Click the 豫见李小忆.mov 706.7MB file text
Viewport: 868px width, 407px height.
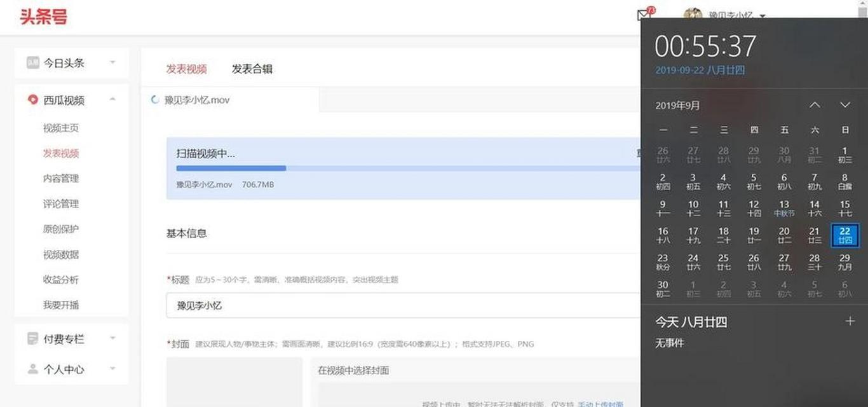[x=225, y=184]
